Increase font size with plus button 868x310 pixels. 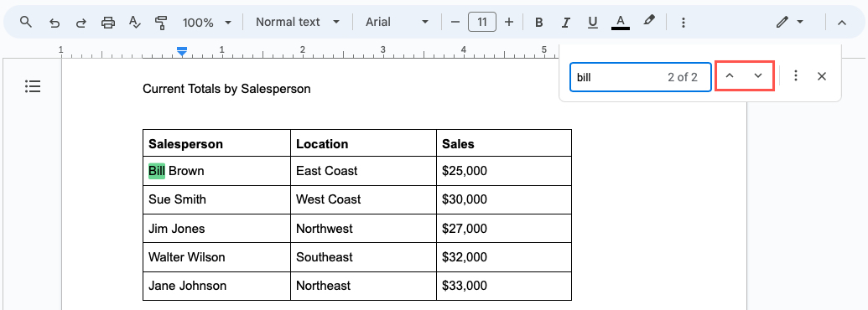click(509, 22)
